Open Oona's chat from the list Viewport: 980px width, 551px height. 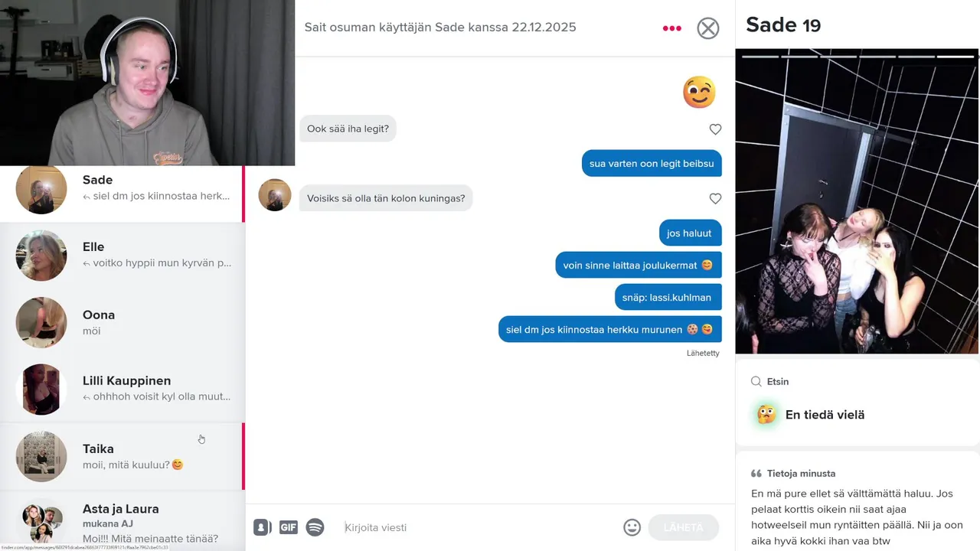122,322
